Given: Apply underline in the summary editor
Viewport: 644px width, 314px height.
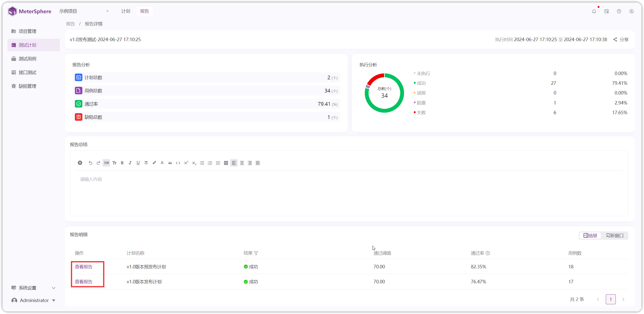Looking at the screenshot, I should click(138, 163).
